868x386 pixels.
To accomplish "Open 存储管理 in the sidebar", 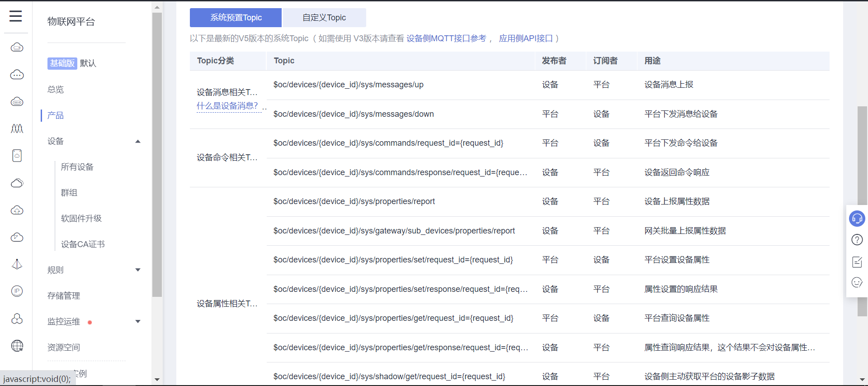I will pyautogui.click(x=64, y=296).
